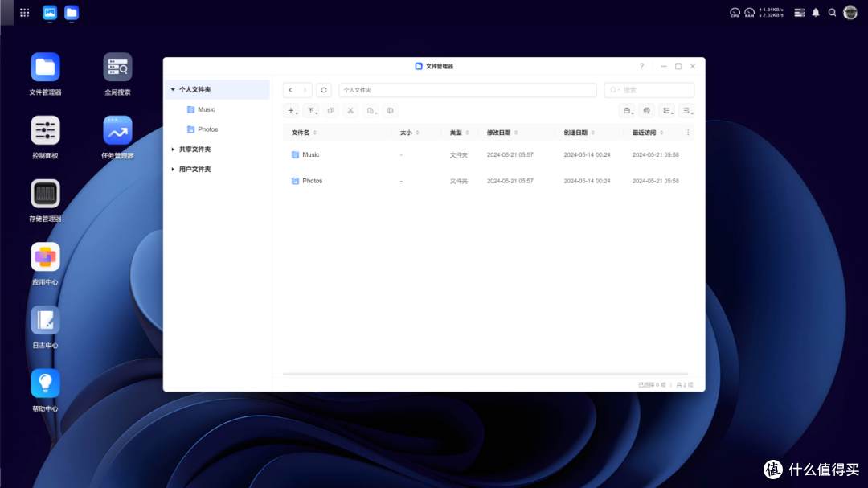Open the sort order dropdown
Image resolution: width=868 pixels, height=488 pixels.
[687, 111]
